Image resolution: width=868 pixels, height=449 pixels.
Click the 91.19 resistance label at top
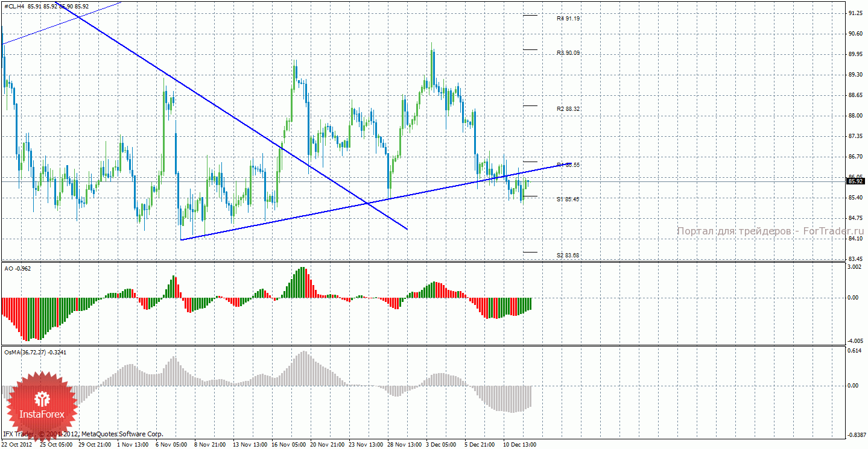569,19
